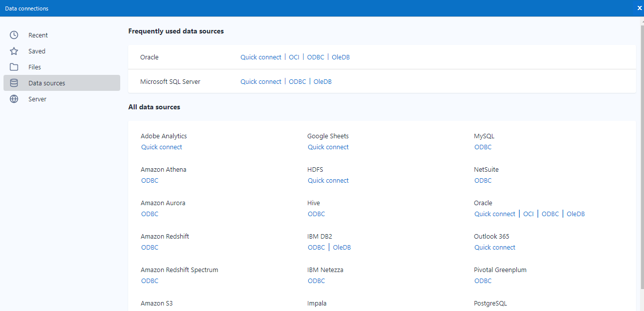Open OCI connection for Oracle
The height and width of the screenshot is (311, 644).
294,57
